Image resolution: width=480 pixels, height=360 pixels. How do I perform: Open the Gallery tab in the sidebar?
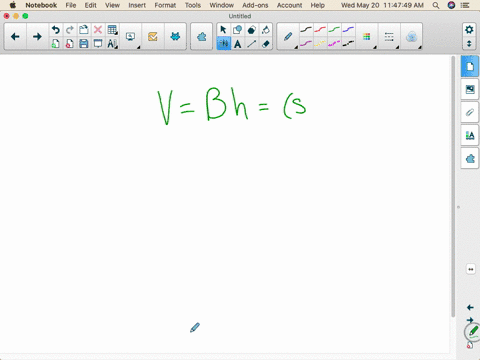click(x=470, y=89)
